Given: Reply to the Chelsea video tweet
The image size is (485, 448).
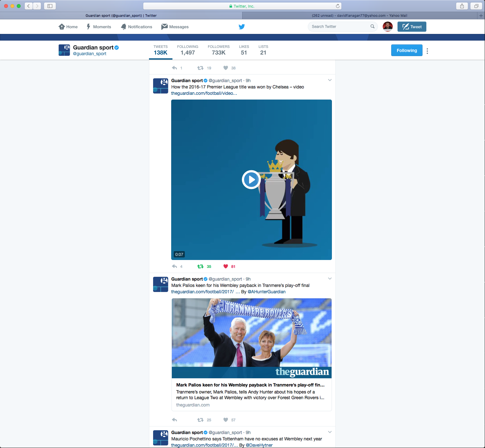Looking at the screenshot, I should (174, 266).
